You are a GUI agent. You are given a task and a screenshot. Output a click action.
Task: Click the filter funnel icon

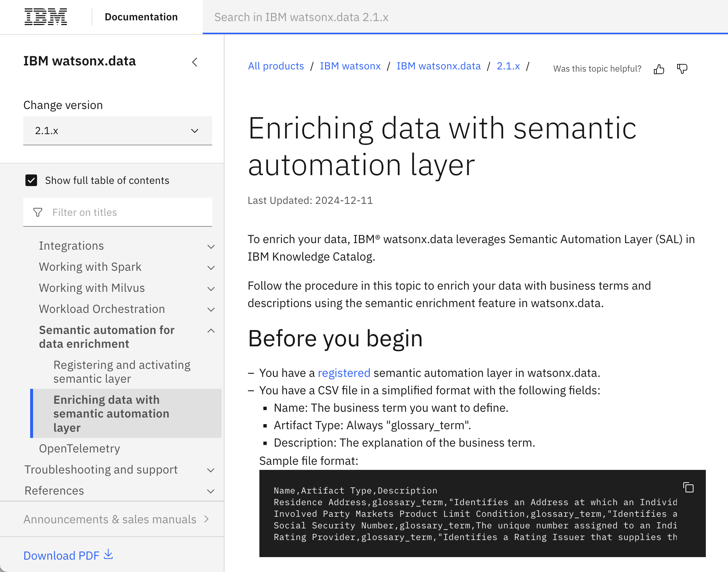coord(38,212)
